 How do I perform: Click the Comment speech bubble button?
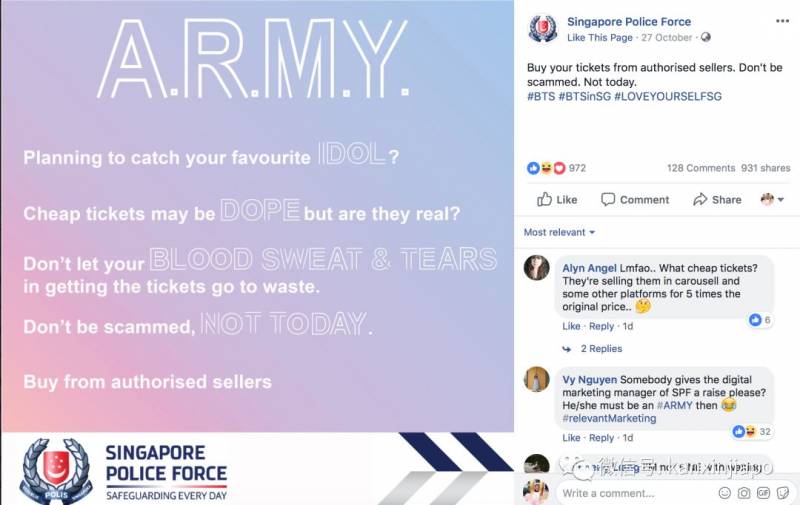point(635,199)
